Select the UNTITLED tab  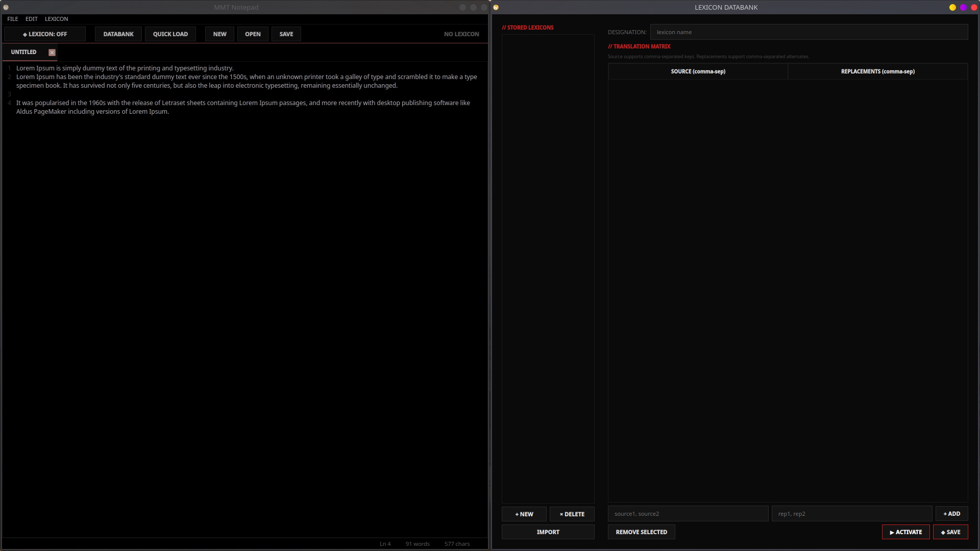tap(23, 52)
